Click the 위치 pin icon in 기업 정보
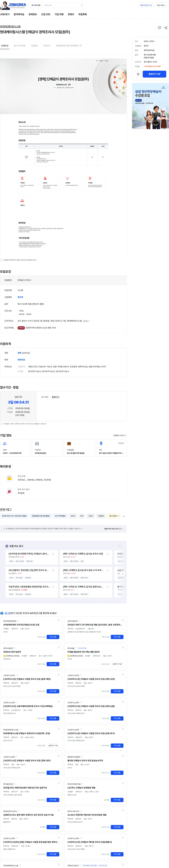Image resolution: width=169 pixels, height=868 pixels. (101, 443)
